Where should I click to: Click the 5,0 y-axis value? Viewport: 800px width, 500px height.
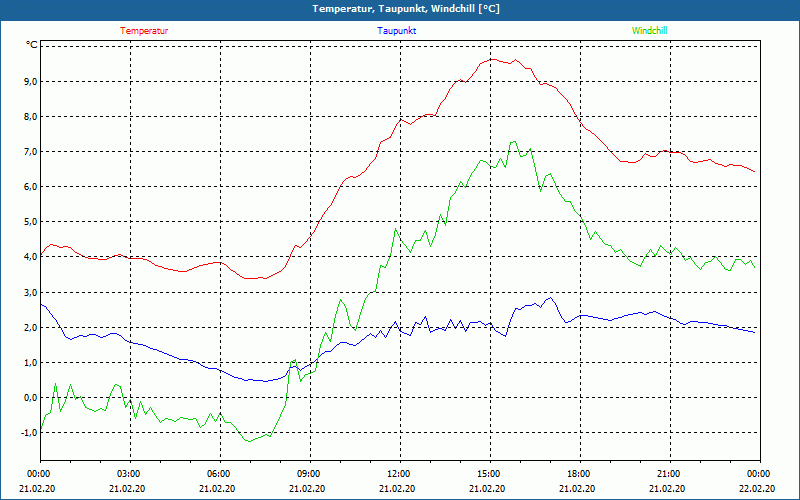31,222
